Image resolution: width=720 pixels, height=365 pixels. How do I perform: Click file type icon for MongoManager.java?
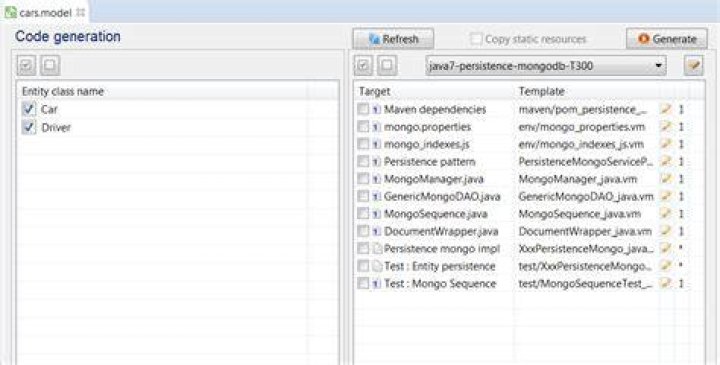point(377,179)
